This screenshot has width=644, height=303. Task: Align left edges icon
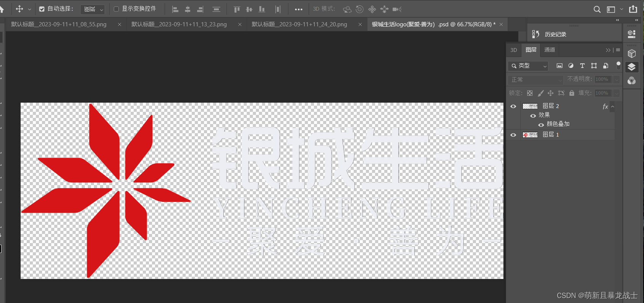[x=175, y=9]
